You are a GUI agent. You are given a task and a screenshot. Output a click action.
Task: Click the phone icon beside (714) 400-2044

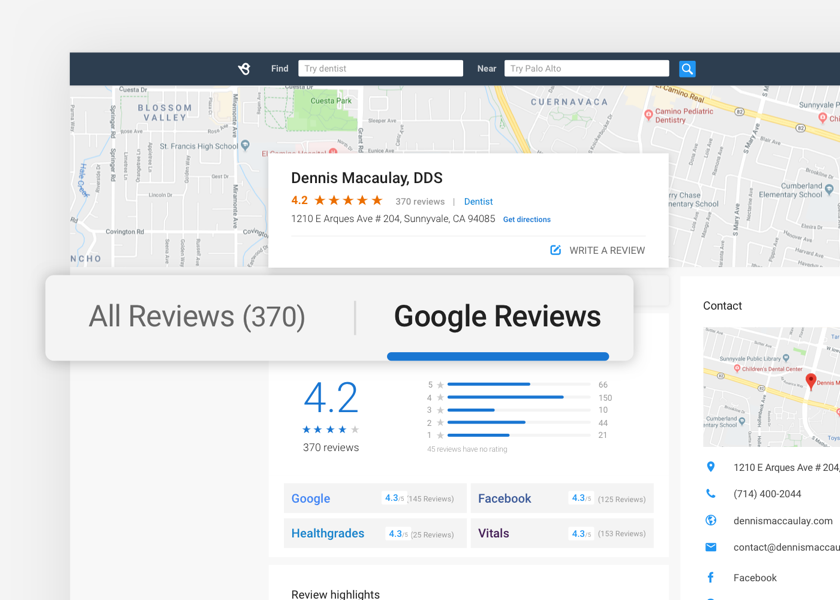pos(712,494)
